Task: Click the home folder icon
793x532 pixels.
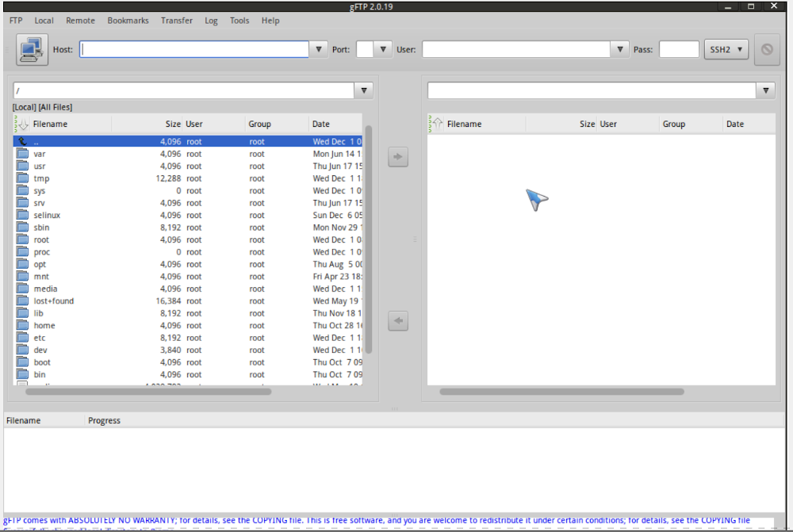Action: (x=22, y=325)
